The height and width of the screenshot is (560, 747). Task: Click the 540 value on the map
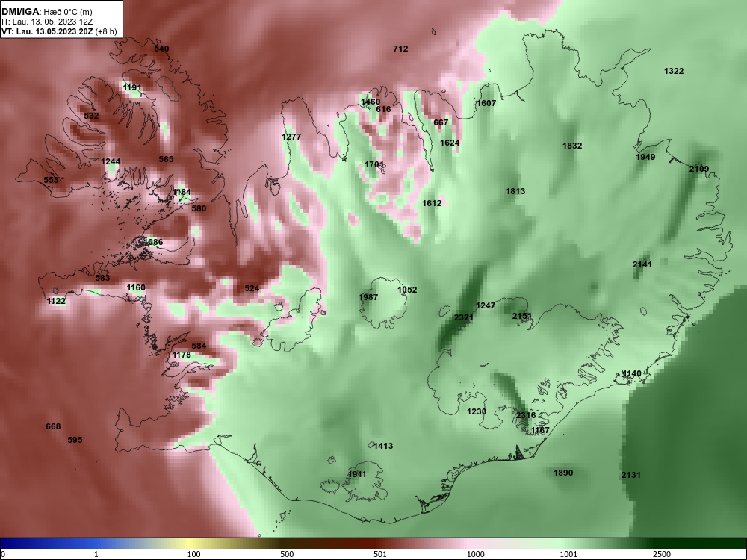click(x=161, y=49)
